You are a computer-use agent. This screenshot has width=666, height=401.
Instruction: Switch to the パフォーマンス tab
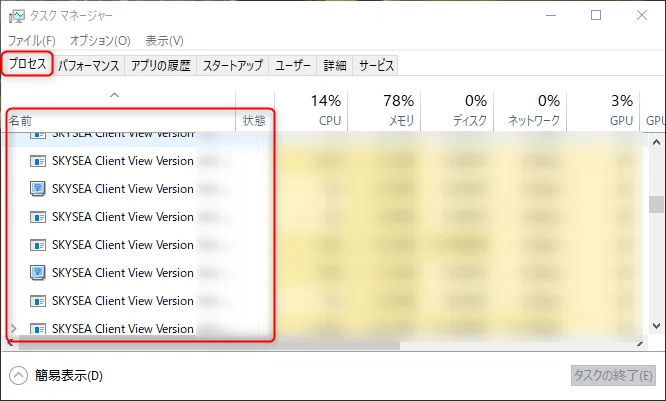coord(89,65)
